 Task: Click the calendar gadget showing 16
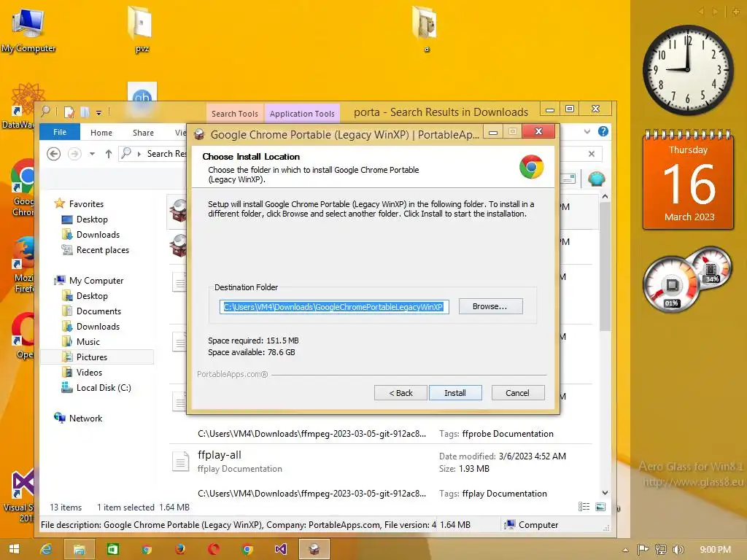click(689, 180)
